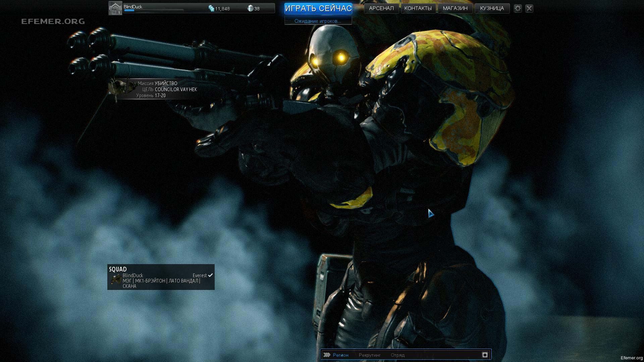
Task: Start the game with ИГРАТЬ СЕЙЧАС
Action: click(318, 8)
